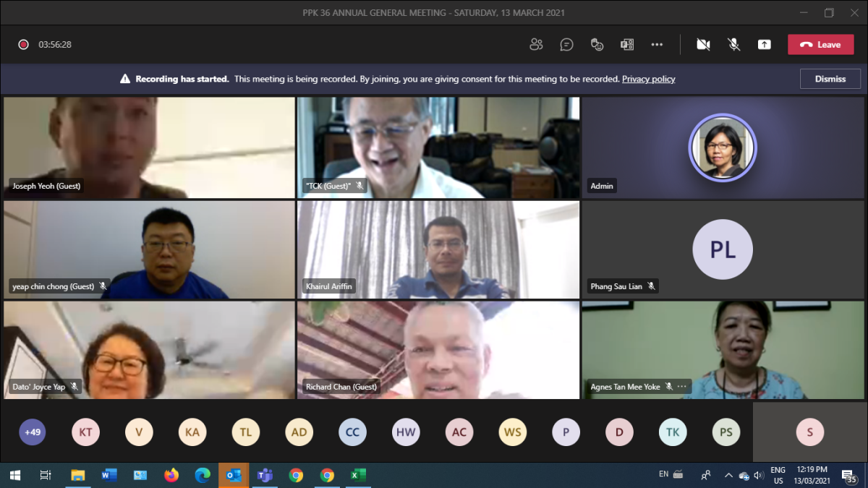Click the Joseph Yeoh (Guest) name label
The height and width of the screenshot is (488, 868).
46,186
